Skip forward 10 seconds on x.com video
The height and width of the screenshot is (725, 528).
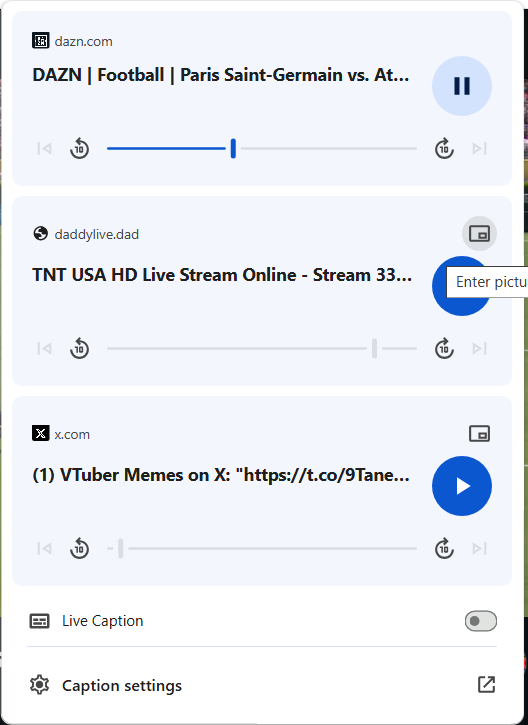click(x=444, y=548)
